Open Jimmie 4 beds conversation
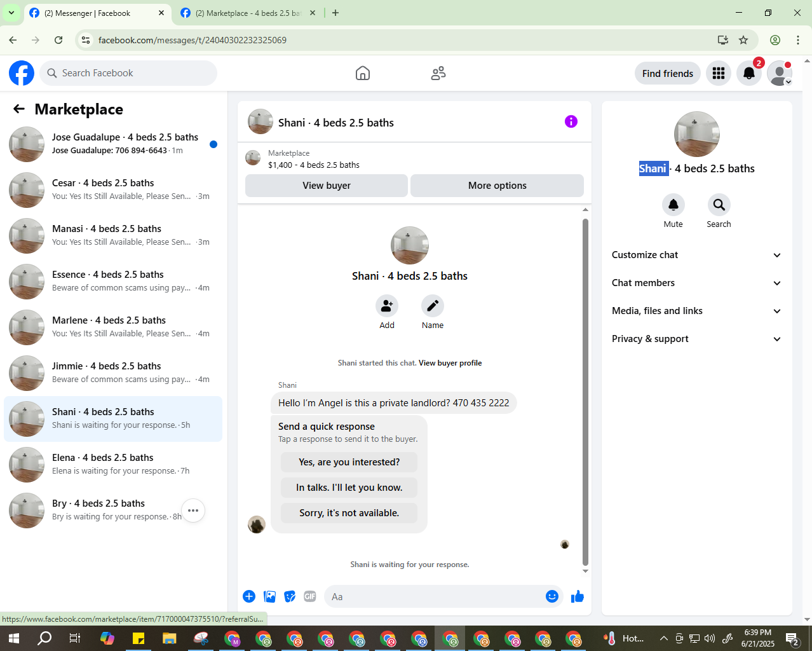Viewport: 812px width, 651px height. point(113,373)
